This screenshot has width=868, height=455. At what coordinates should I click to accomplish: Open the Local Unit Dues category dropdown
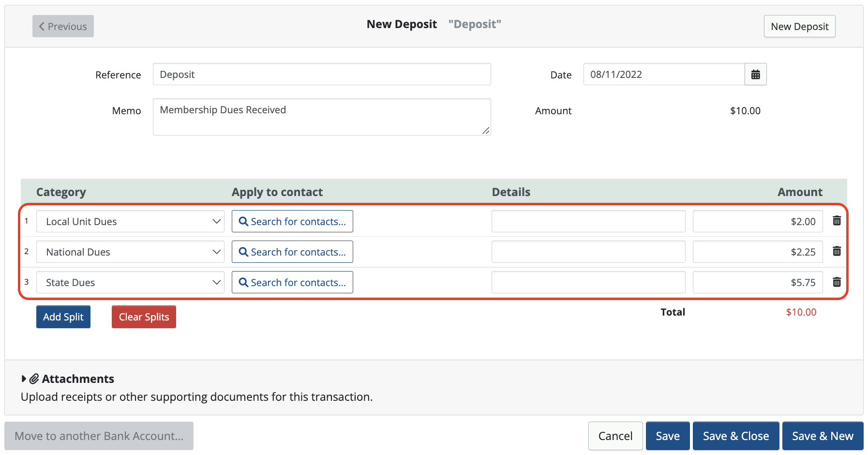[x=130, y=221]
